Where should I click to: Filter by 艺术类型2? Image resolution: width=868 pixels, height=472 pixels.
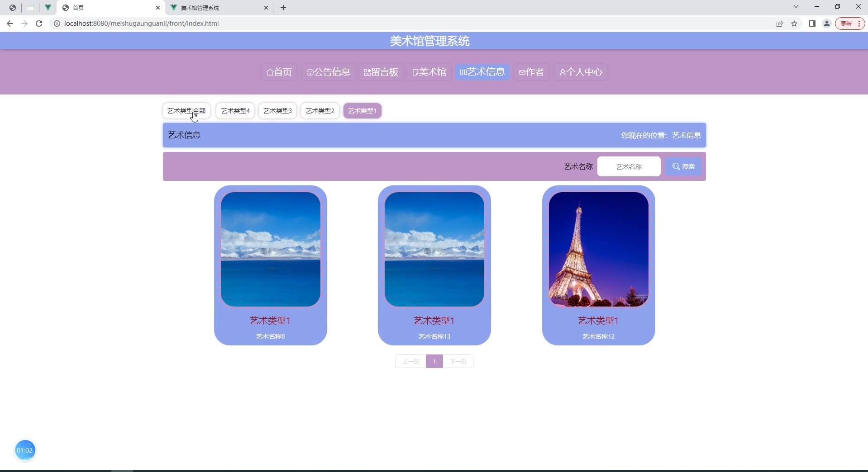pos(320,111)
